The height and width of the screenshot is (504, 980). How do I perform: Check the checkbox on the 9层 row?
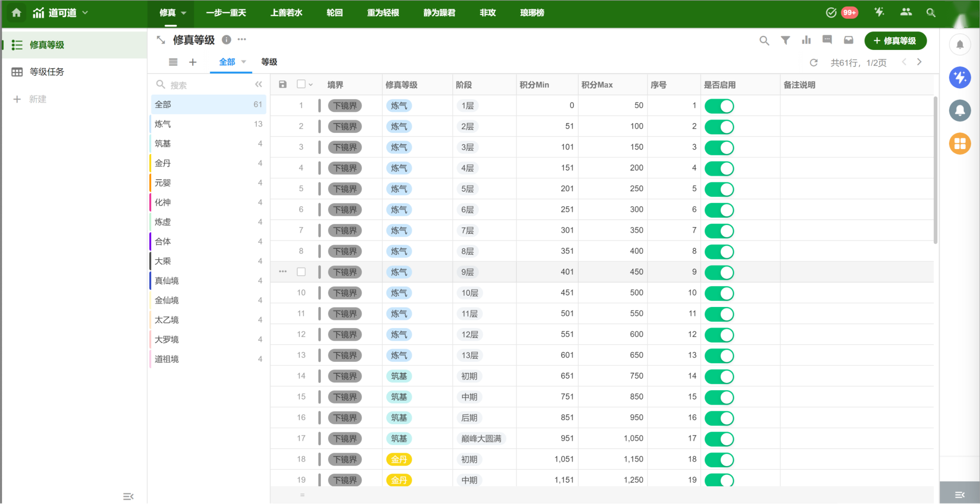click(x=301, y=272)
